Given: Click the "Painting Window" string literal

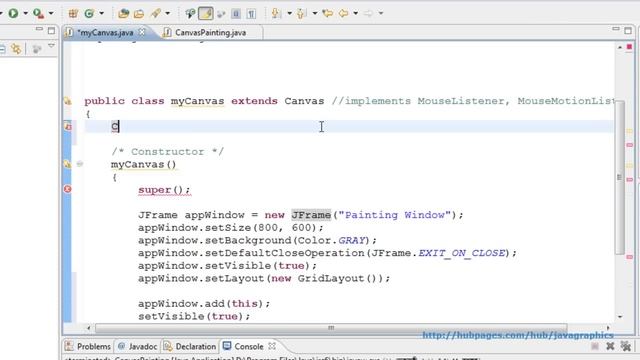Looking at the screenshot, I should 395,215.
